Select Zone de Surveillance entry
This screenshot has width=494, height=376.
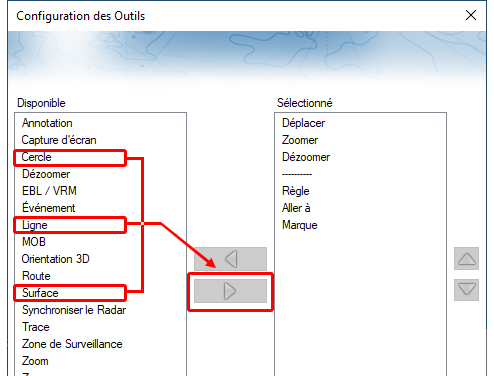click(x=72, y=344)
